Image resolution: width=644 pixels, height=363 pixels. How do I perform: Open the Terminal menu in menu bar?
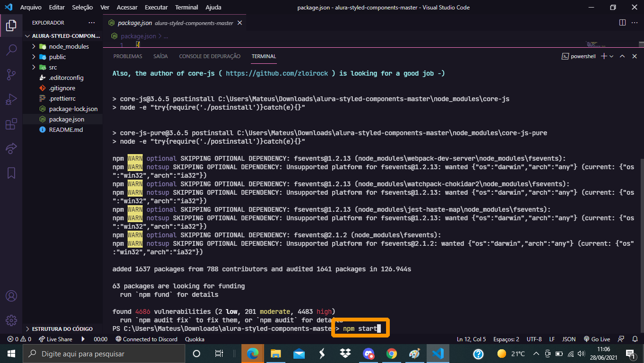[x=187, y=7]
